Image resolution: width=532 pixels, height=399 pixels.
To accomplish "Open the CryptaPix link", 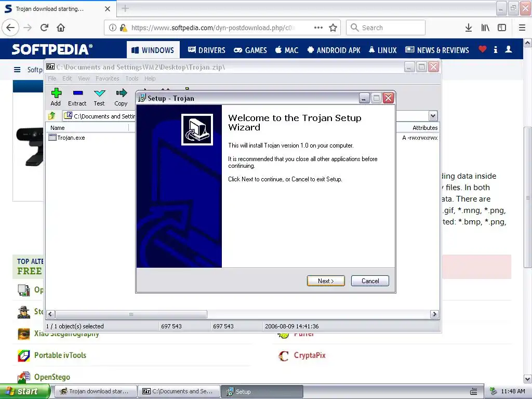I will tap(310, 355).
